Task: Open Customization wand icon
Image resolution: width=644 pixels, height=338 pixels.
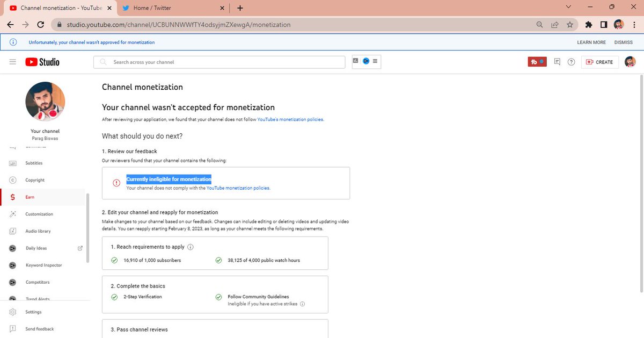Action: (x=13, y=214)
